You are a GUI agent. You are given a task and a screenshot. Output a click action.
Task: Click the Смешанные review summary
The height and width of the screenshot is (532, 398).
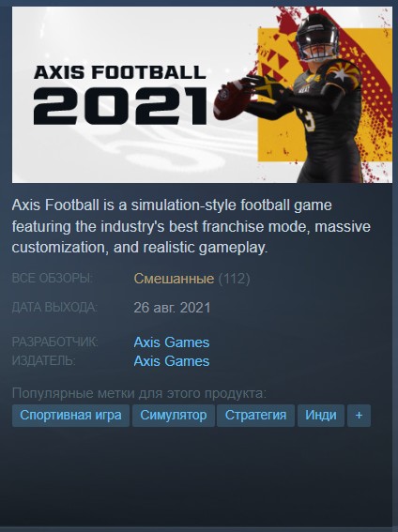[174, 279]
